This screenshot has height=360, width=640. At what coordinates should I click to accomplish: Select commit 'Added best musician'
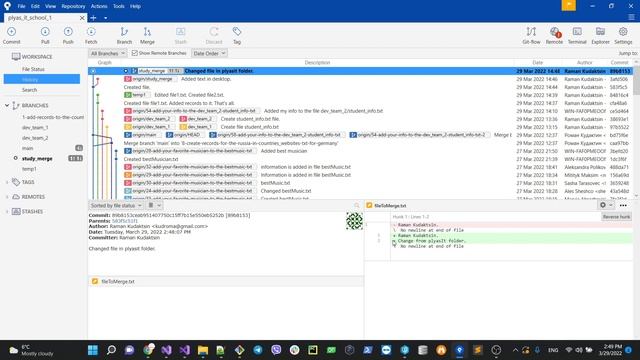(284, 151)
